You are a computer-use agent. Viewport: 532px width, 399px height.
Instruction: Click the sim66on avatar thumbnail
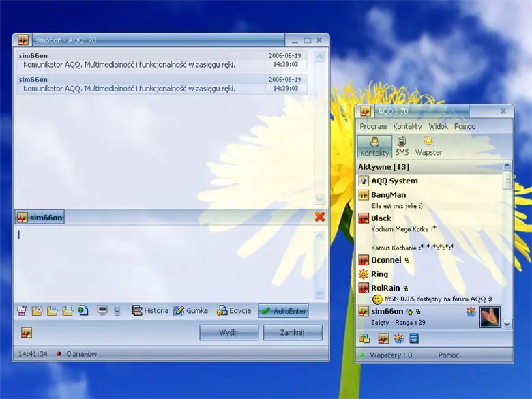point(490,317)
